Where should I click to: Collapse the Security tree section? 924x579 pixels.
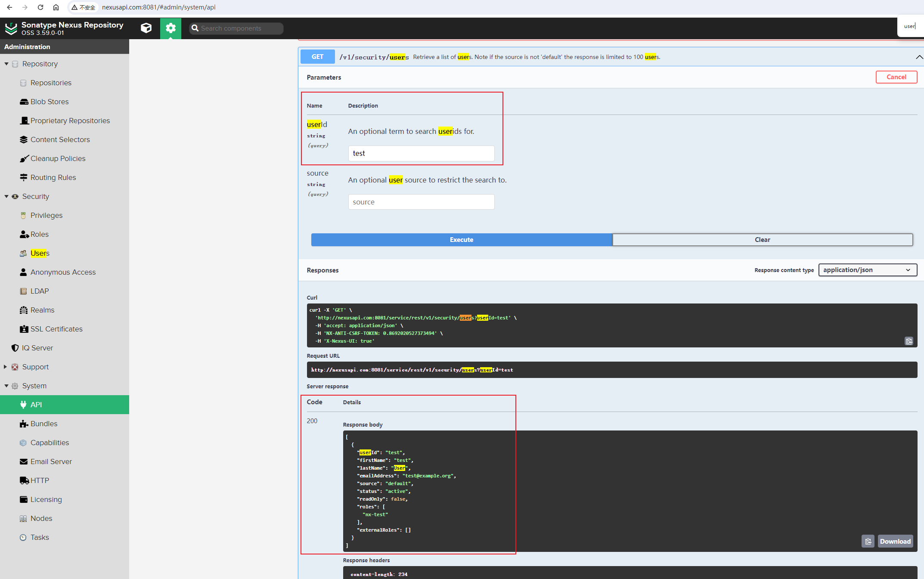6,196
